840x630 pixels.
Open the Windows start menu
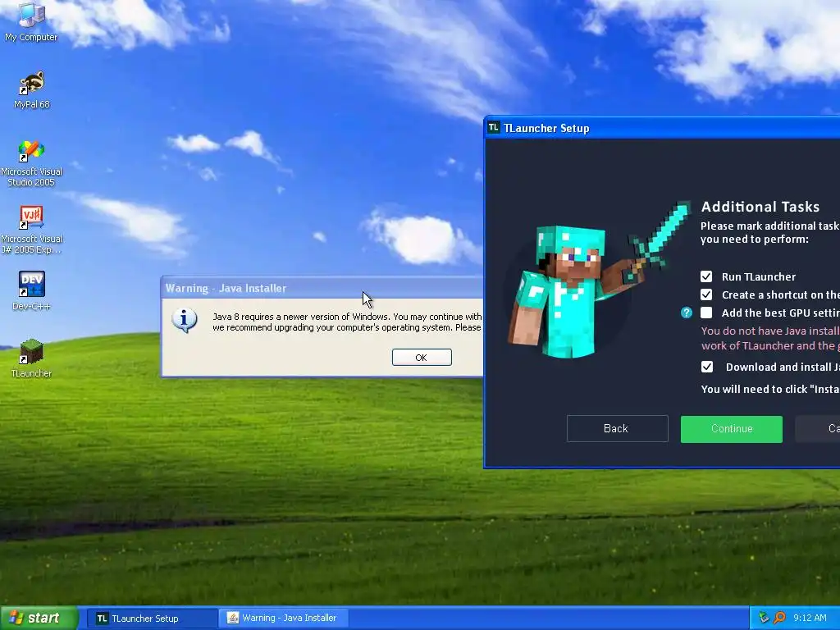(39, 618)
